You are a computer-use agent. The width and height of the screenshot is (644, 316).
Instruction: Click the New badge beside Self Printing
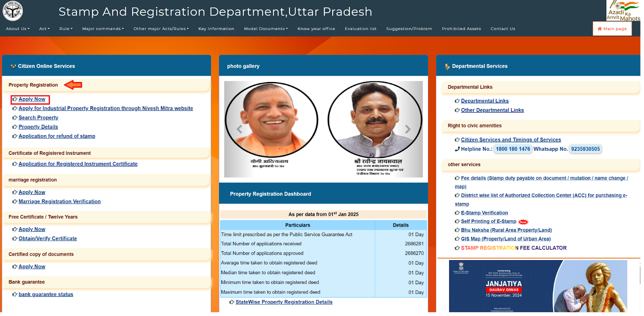click(x=523, y=222)
